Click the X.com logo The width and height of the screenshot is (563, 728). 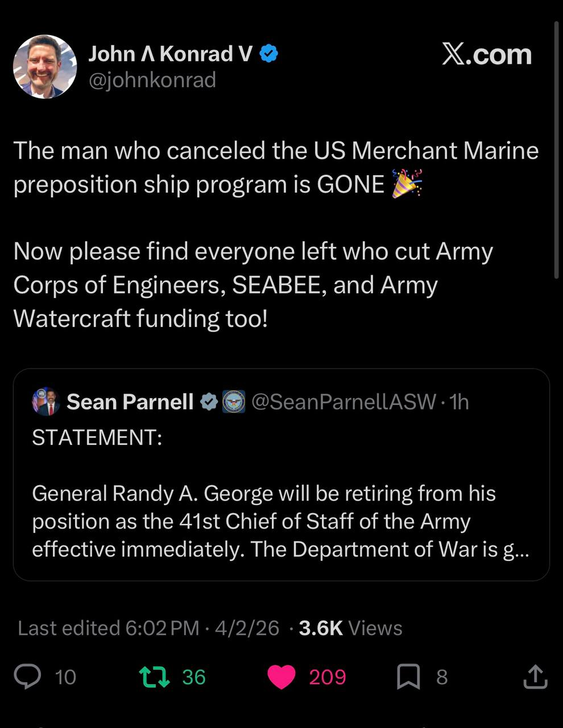(487, 55)
